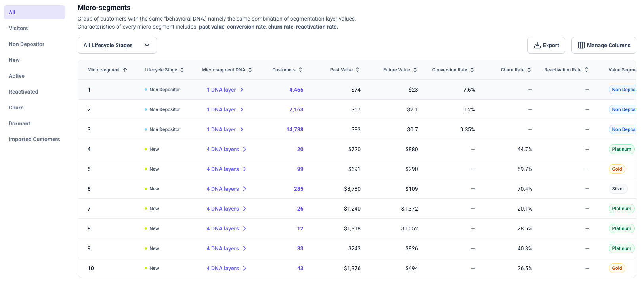Click the download icon on Export
The height and width of the screenshot is (288, 644).
click(537, 45)
